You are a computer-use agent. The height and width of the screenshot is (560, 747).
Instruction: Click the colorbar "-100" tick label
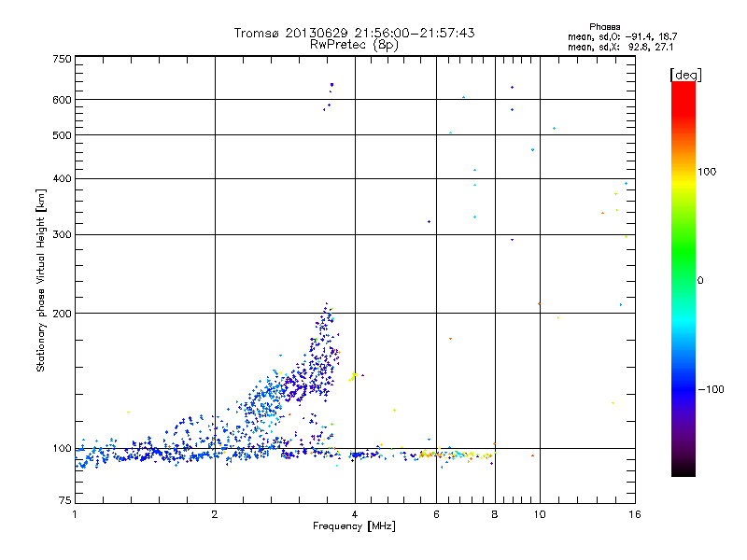(x=711, y=389)
